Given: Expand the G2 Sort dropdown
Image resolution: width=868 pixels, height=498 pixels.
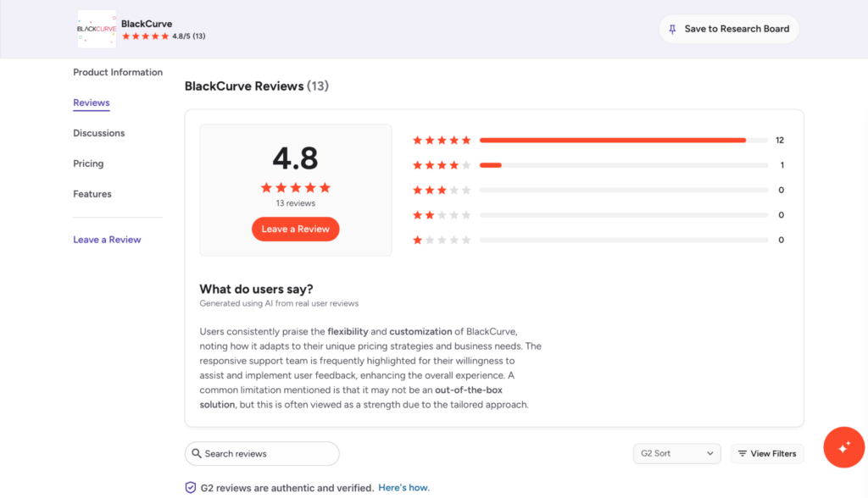Looking at the screenshot, I should pyautogui.click(x=677, y=453).
